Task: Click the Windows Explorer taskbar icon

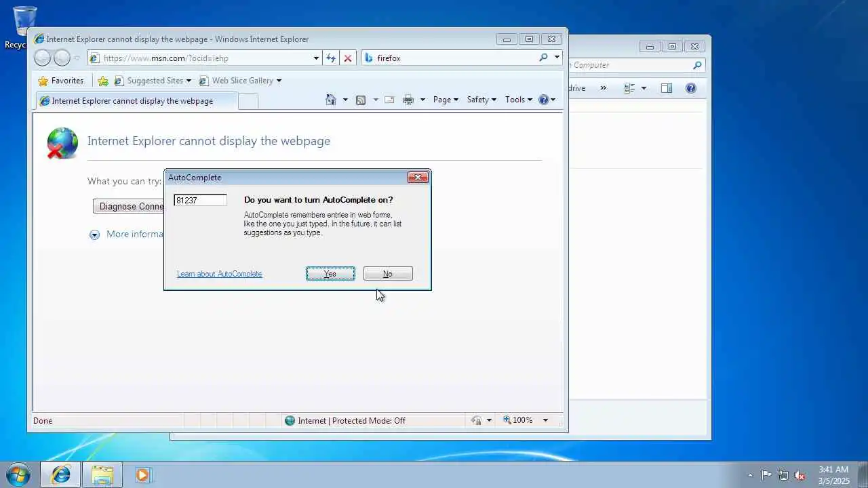Action: 102,475
